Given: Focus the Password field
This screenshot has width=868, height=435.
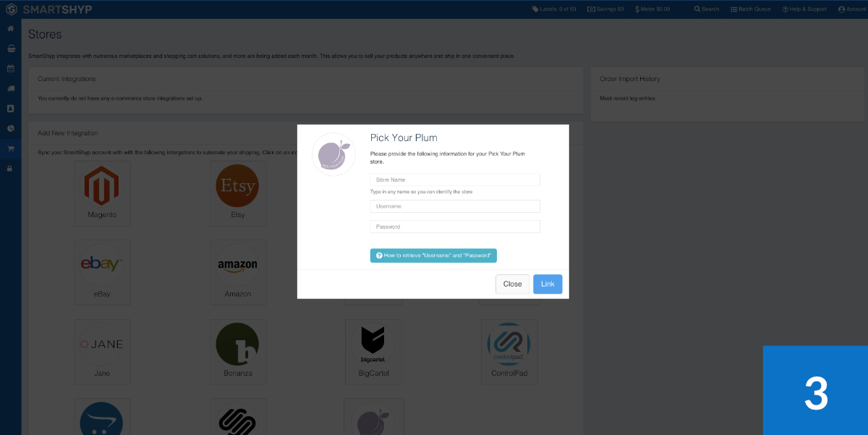Looking at the screenshot, I should tap(455, 227).
